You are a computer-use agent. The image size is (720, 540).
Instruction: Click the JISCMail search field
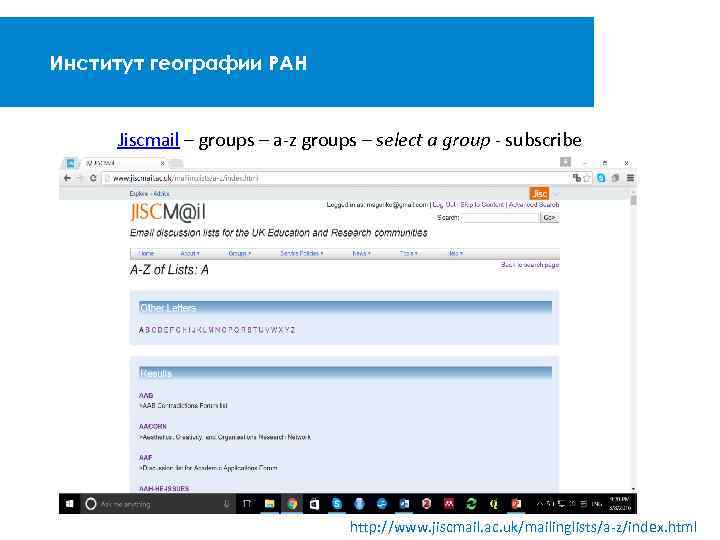coord(501,218)
